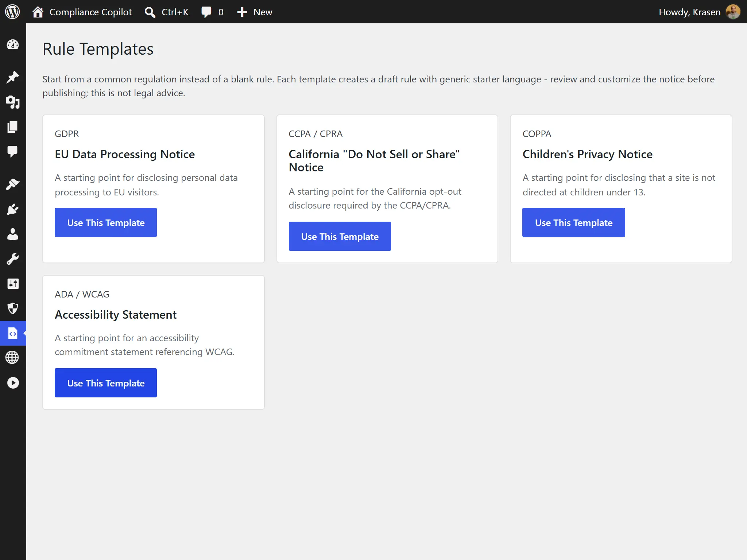747x560 pixels.
Task: Use the EU Data Processing Notice template
Action: (106, 222)
